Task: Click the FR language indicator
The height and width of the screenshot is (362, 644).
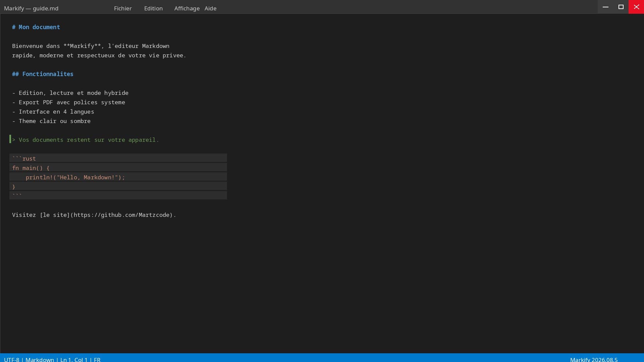Action: [97, 359]
